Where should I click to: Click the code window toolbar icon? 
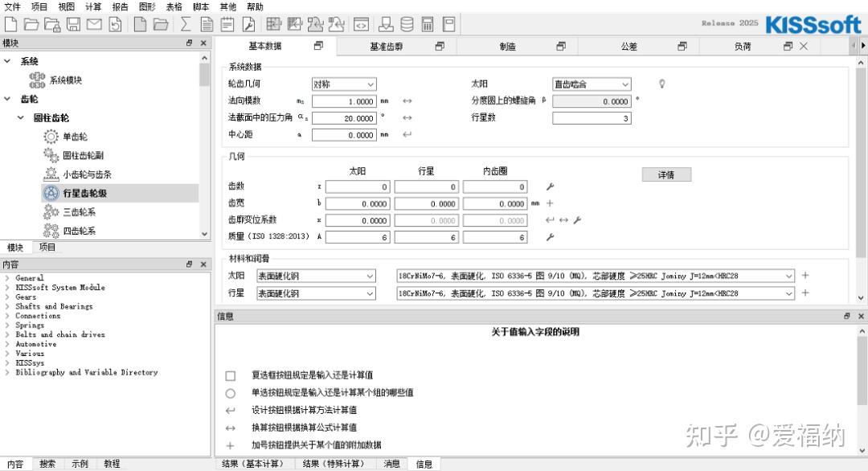(x=362, y=24)
